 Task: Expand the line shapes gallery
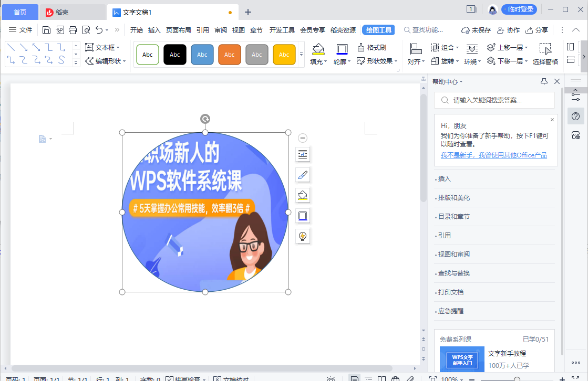click(76, 63)
